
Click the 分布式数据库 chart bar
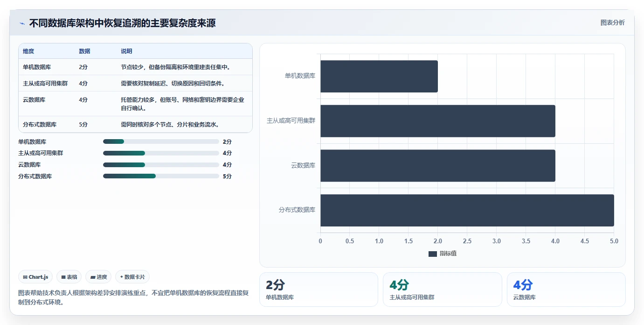(467, 210)
